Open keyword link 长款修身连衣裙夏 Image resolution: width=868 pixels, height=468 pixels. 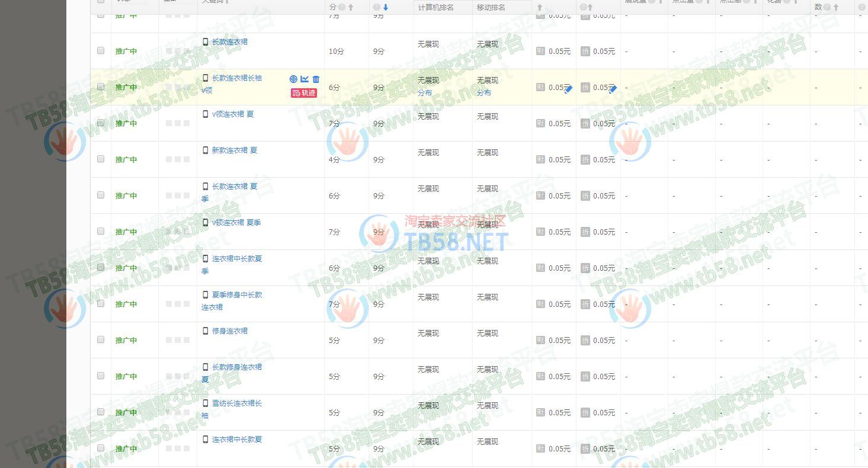232,373
